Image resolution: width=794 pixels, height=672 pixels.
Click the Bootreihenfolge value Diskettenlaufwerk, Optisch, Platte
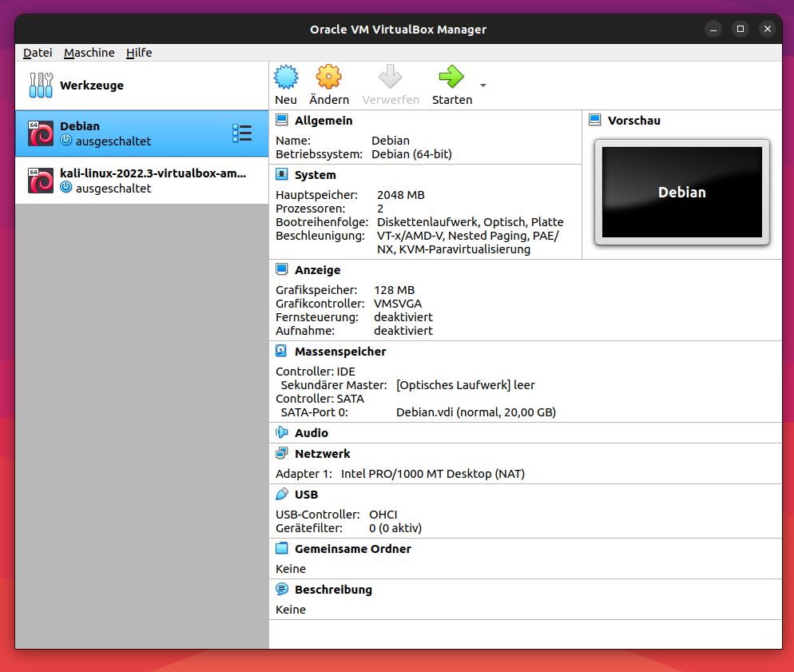coord(470,222)
